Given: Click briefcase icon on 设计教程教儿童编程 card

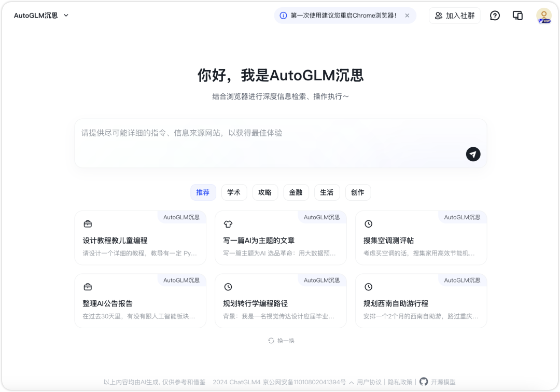Looking at the screenshot, I should (88, 224).
